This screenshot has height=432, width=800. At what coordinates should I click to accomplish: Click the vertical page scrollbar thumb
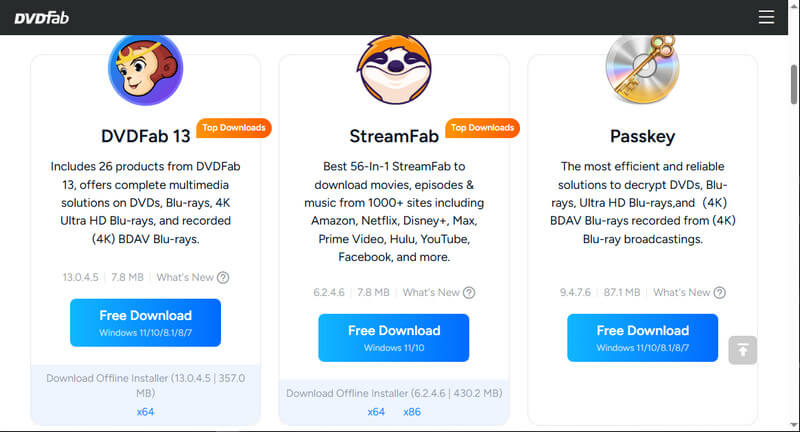click(x=794, y=84)
